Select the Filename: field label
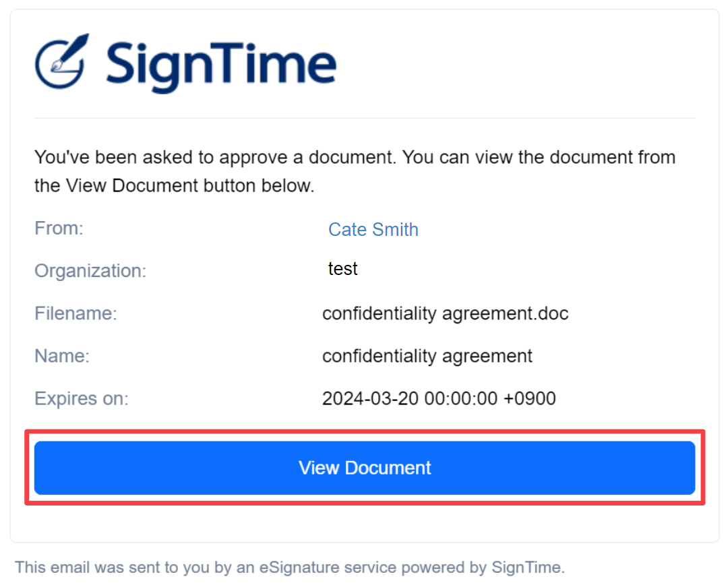This screenshot has height=583, width=728. (x=76, y=313)
